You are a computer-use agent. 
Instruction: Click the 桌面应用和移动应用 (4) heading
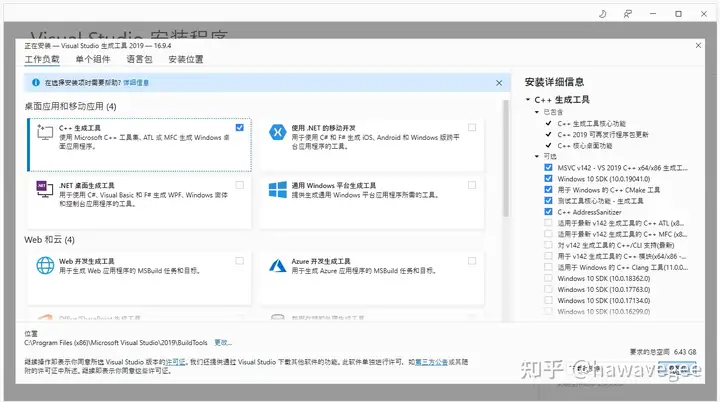[x=70, y=107]
